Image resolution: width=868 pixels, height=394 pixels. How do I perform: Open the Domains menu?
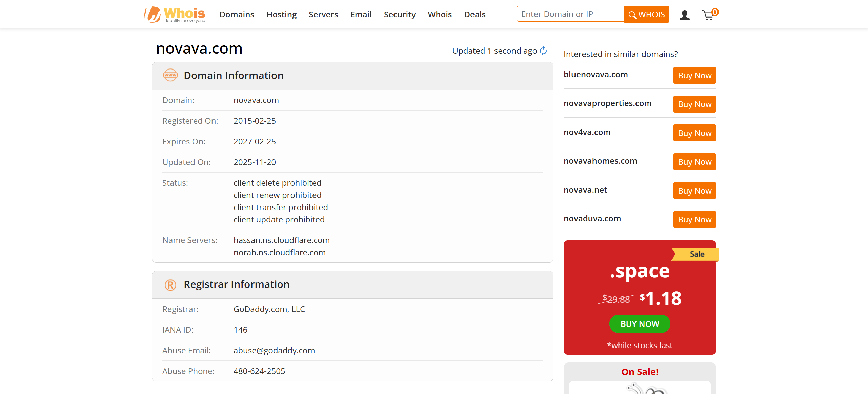[237, 14]
